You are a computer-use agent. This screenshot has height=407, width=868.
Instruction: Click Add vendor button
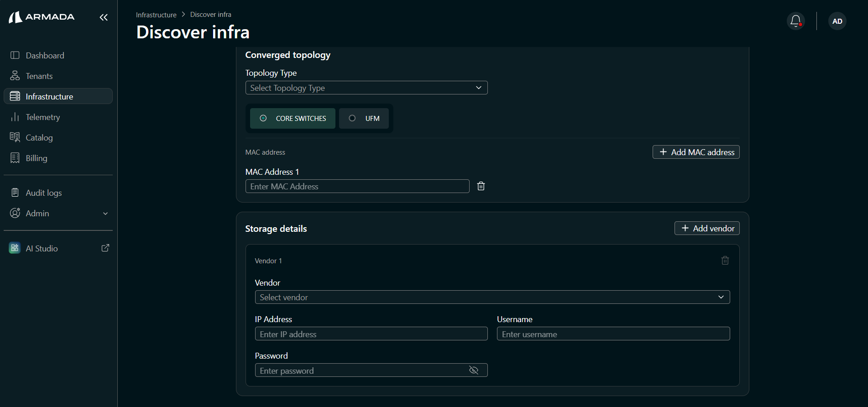tap(707, 228)
